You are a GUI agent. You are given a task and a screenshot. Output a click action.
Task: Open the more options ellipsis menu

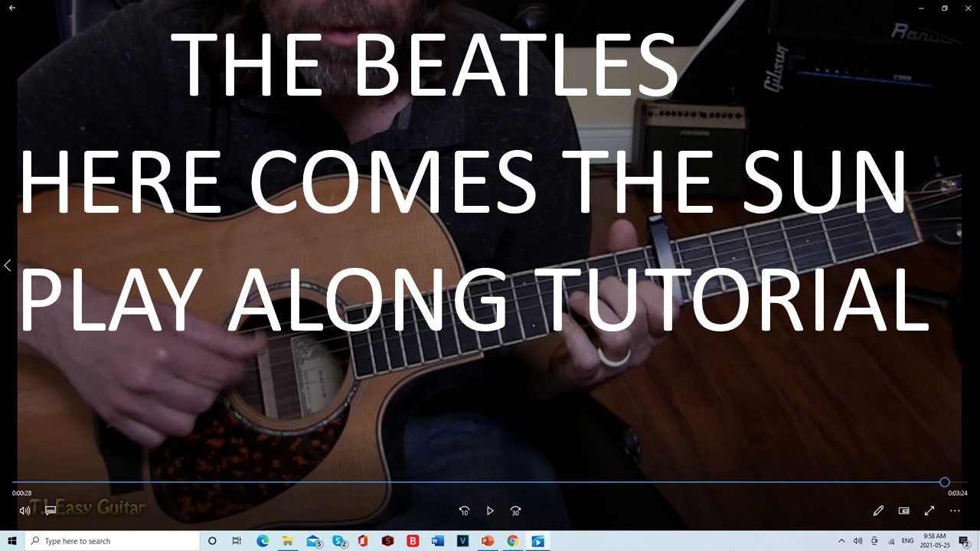point(955,510)
